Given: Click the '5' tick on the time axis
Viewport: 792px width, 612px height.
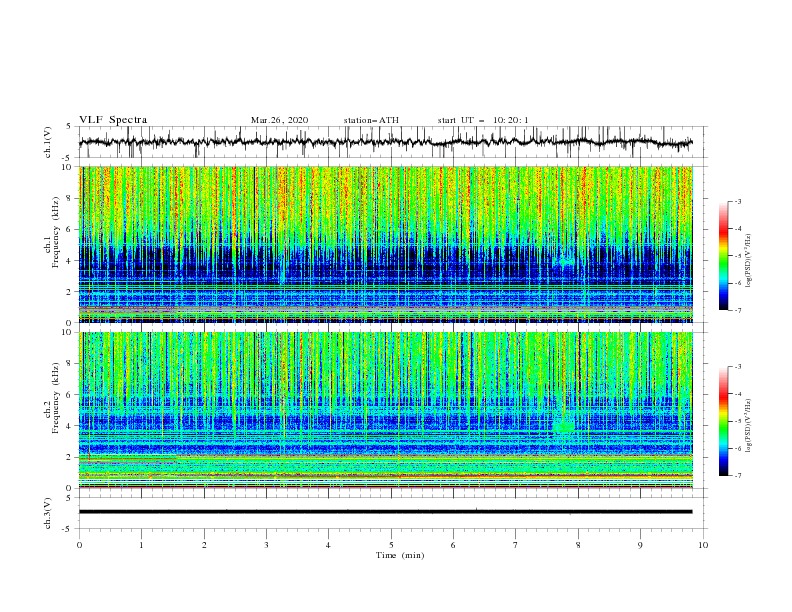Looking at the screenshot, I should click(391, 545).
